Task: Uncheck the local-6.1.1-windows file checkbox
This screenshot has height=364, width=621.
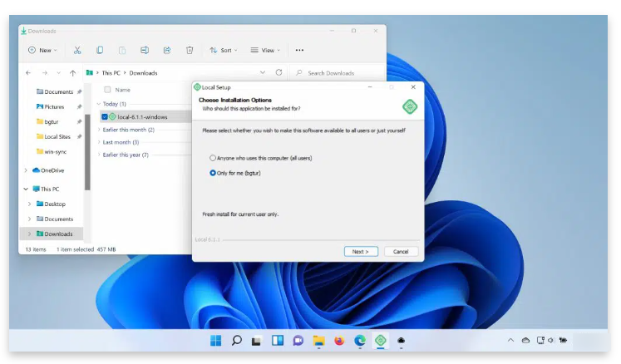Action: coord(104,116)
